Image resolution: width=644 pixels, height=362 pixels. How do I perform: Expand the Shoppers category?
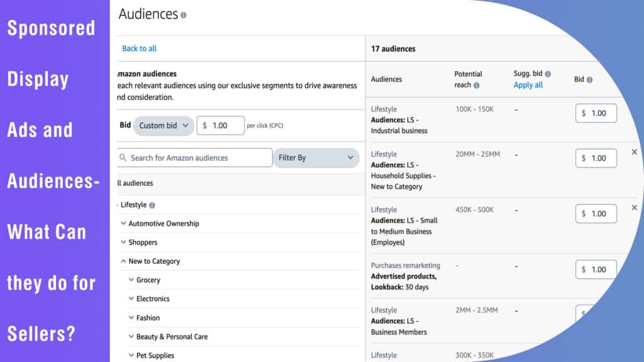click(x=123, y=242)
